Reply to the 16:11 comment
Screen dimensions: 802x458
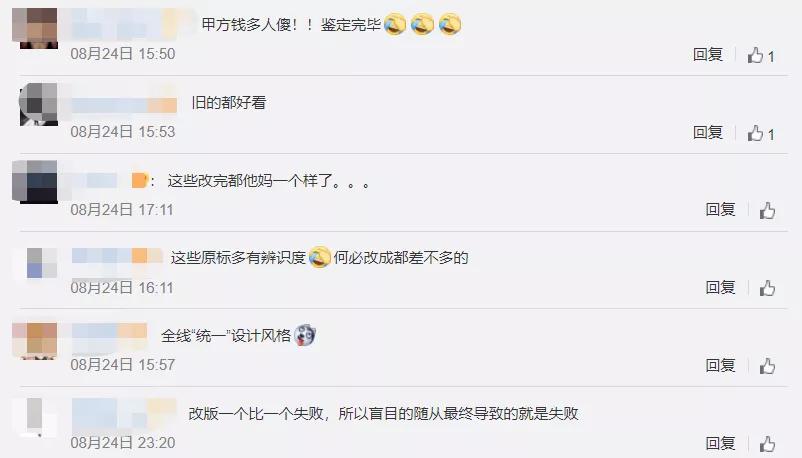tap(720, 288)
